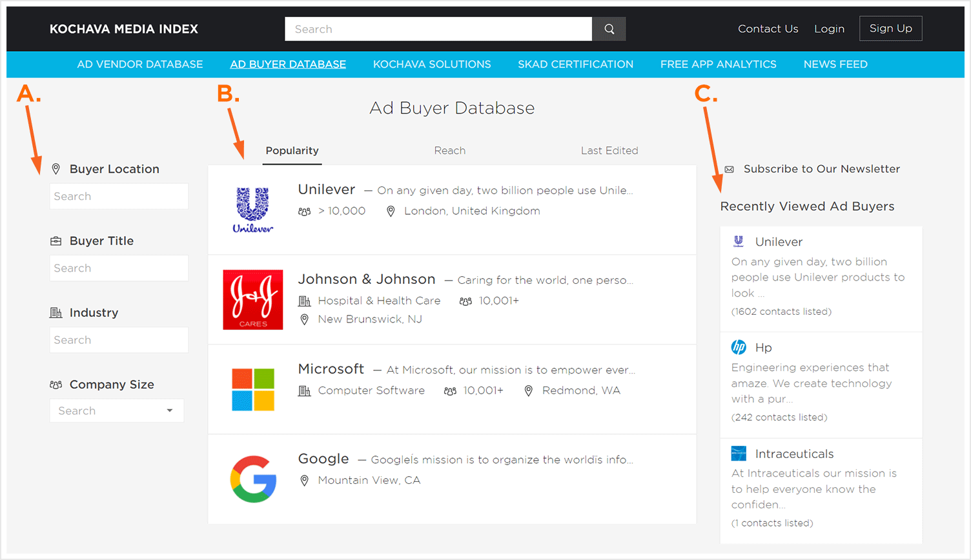
Task: Click the building icon beside Computer Software
Action: click(x=305, y=391)
